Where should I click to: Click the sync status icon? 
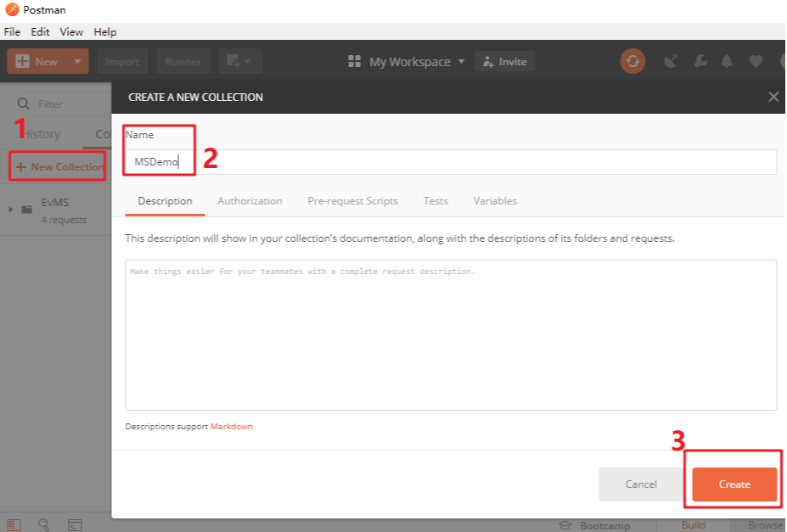point(632,61)
